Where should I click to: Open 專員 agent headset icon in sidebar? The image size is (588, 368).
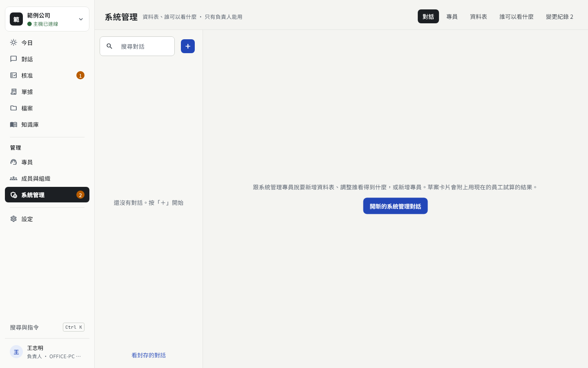tap(13, 162)
